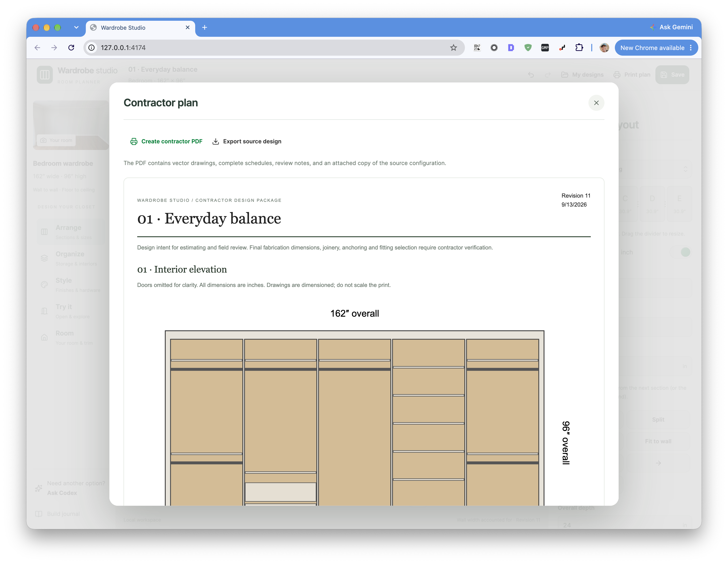Open the Chrome profile avatar
The width and height of the screenshot is (728, 564).
(x=604, y=48)
